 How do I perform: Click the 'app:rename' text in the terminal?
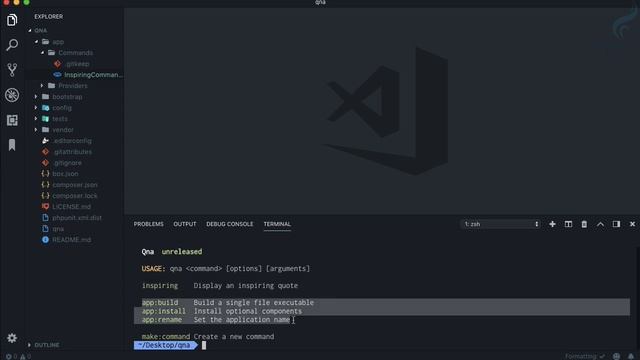(162, 320)
